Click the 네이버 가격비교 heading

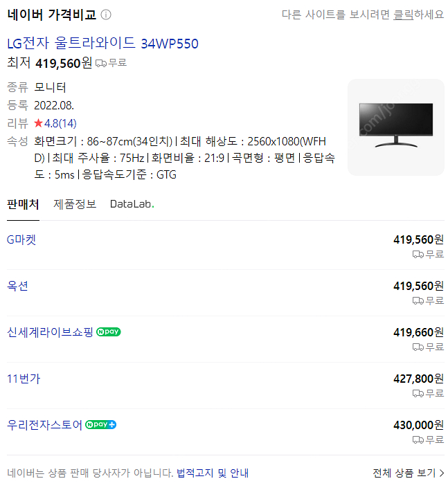tap(51, 15)
